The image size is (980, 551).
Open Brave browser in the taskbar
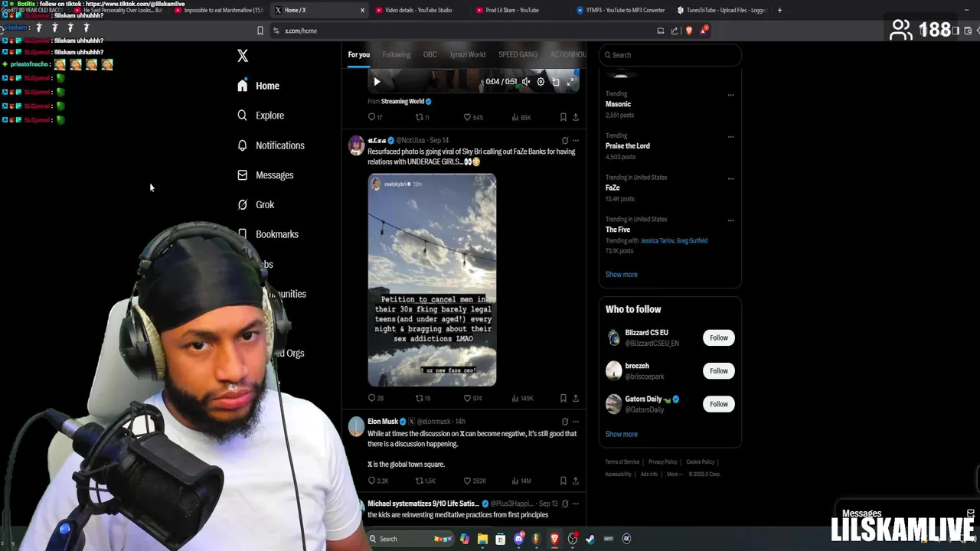point(554,539)
